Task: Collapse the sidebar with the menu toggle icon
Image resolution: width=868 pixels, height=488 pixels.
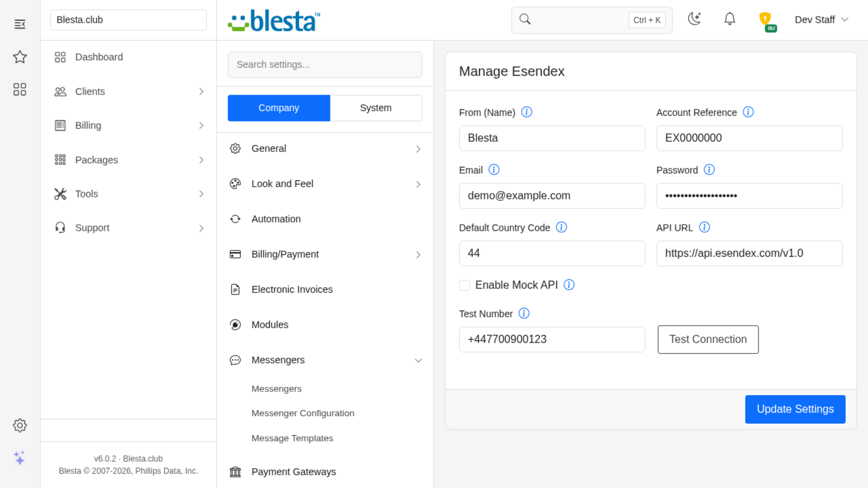Action: point(20,24)
